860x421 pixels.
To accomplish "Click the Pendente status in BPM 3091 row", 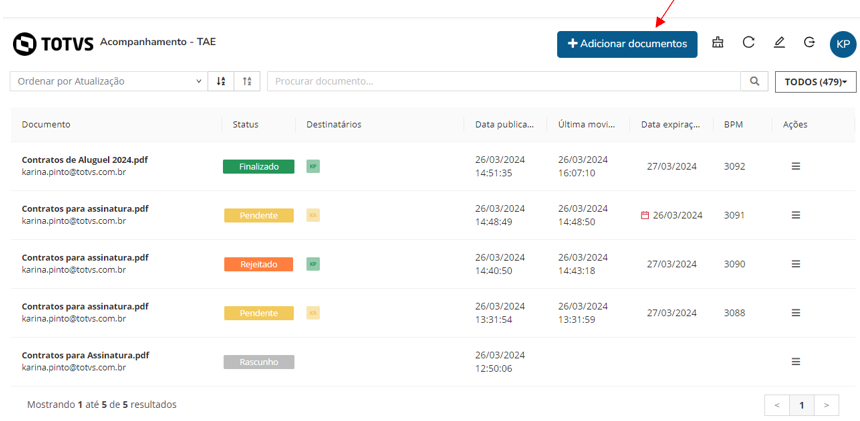I will (x=258, y=215).
